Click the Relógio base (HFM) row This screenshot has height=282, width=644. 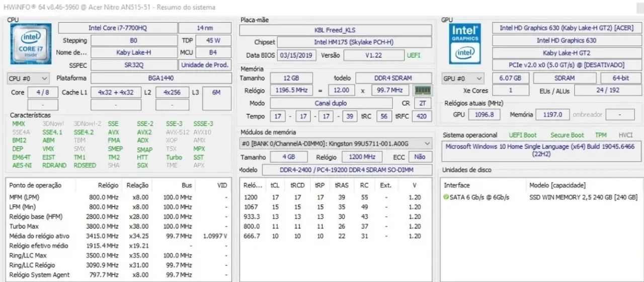pyautogui.click(x=118, y=217)
